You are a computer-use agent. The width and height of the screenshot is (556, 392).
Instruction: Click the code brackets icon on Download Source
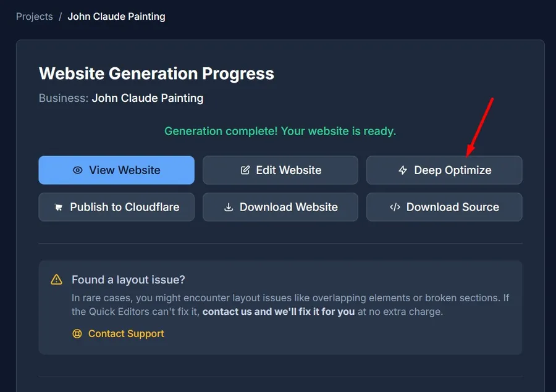click(395, 207)
